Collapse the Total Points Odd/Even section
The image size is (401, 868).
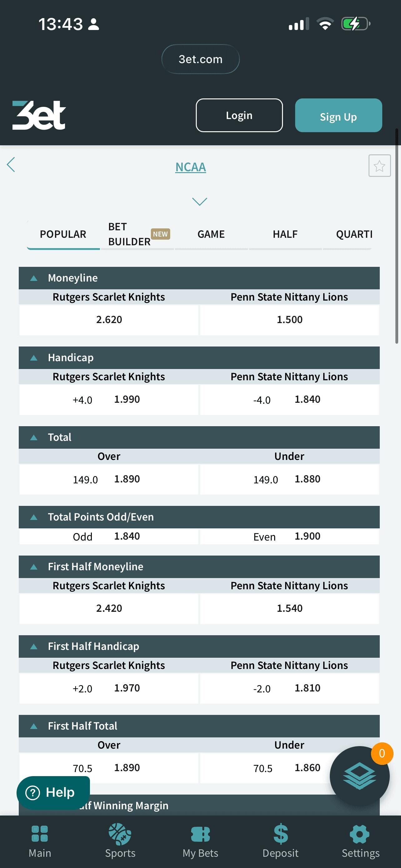click(x=34, y=517)
